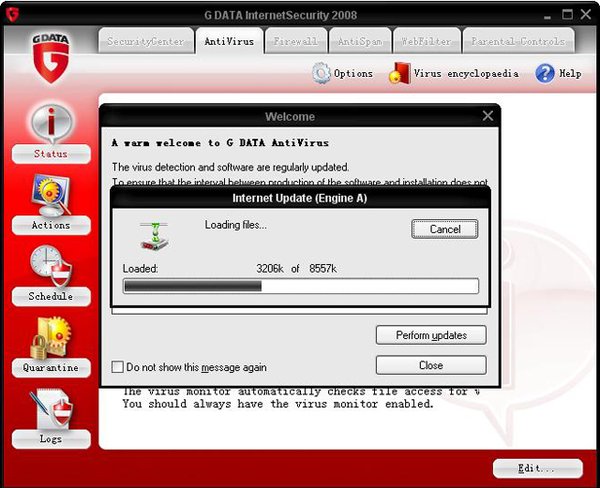The width and height of the screenshot is (600, 488).
Task: Click the Status info icon in sidebar
Action: [50, 123]
